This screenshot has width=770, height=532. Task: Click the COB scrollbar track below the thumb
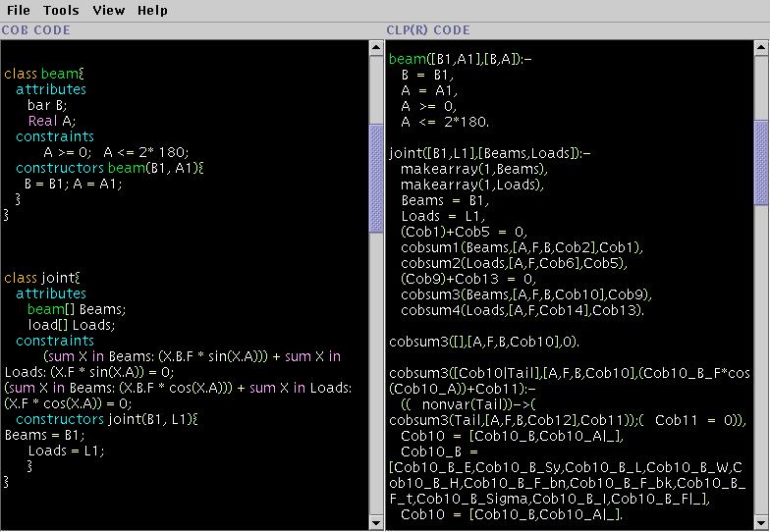point(376,373)
